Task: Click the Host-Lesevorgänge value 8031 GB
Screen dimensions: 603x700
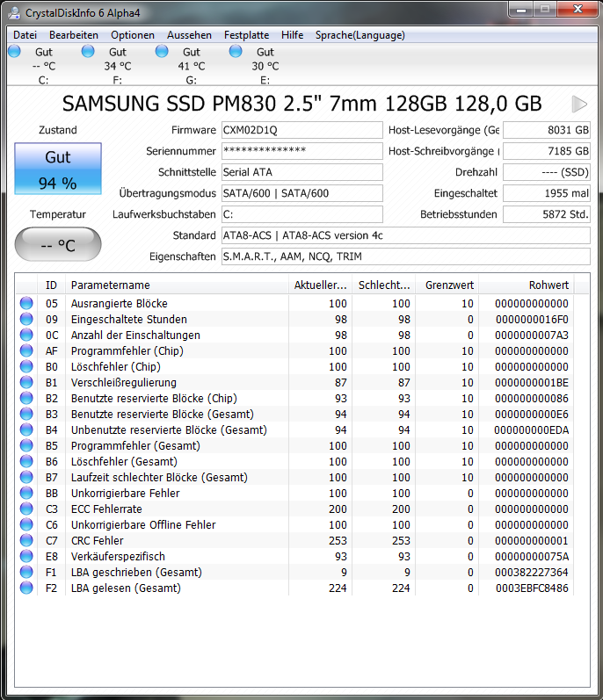Action: [x=547, y=130]
